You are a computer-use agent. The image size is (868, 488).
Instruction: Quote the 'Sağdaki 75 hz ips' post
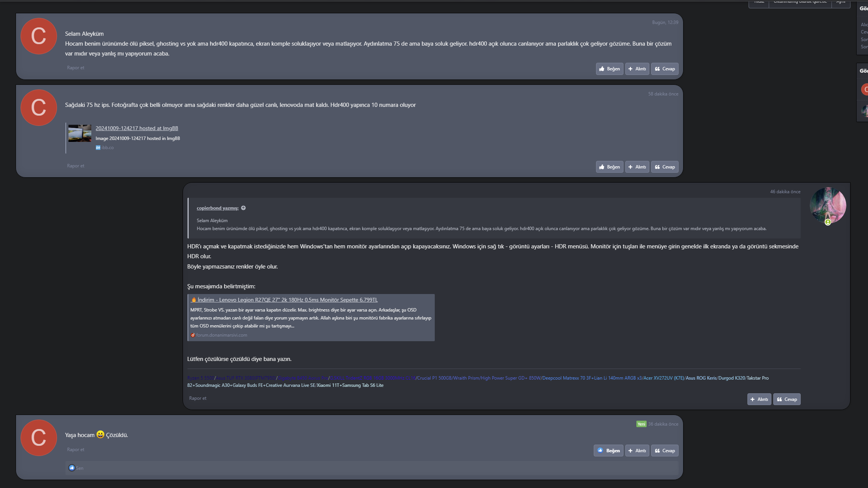(x=637, y=167)
